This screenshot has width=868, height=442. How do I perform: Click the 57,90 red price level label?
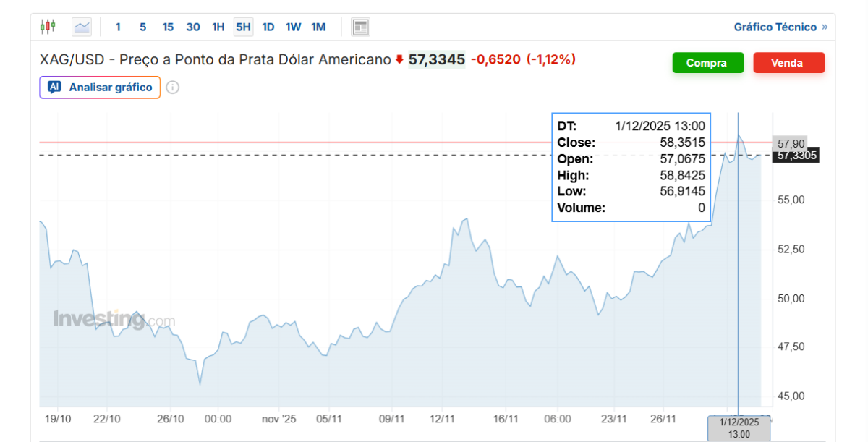click(788, 143)
